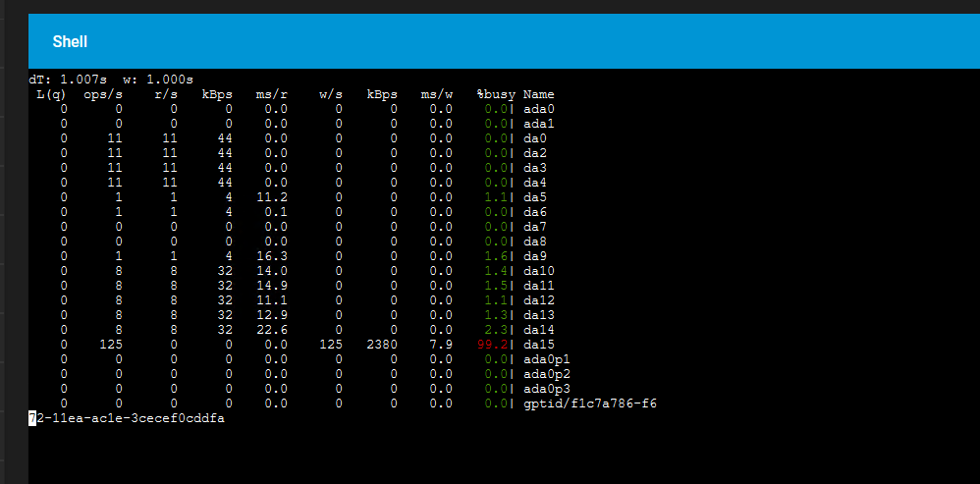Screen dimensions: 980x484
Task: Click the gptid/f1c7a786-f6 entry
Action: coord(589,403)
